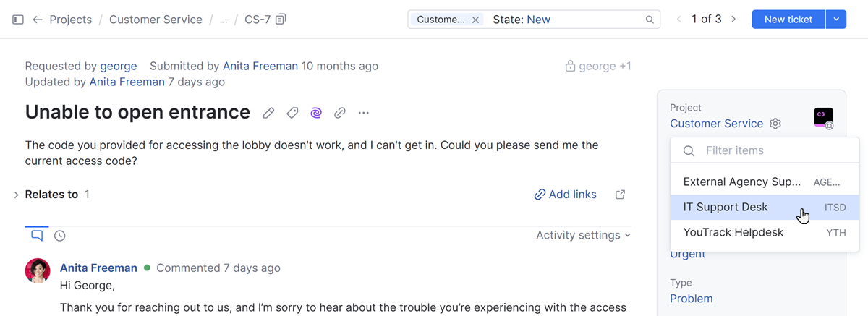Screen dimensions: 868x316
Task: Copy the CS-7 ticket ID icon
Action: tap(281, 20)
